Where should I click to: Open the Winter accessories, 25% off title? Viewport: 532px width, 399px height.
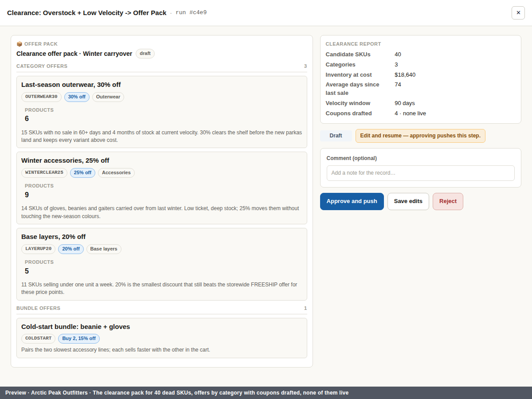(x=65, y=160)
